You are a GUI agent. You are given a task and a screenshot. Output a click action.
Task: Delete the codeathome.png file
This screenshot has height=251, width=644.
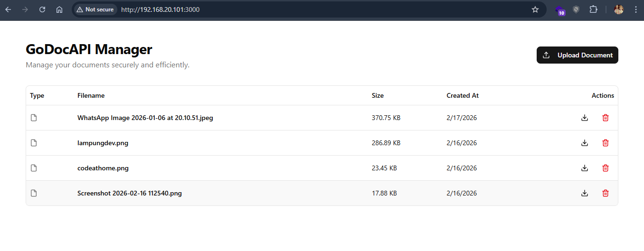tap(606, 168)
